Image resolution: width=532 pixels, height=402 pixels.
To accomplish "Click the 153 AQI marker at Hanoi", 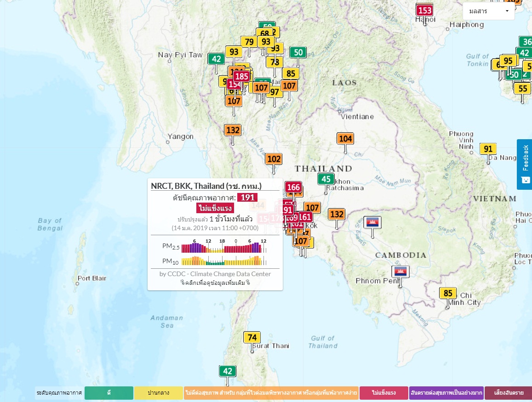I will [x=424, y=10].
